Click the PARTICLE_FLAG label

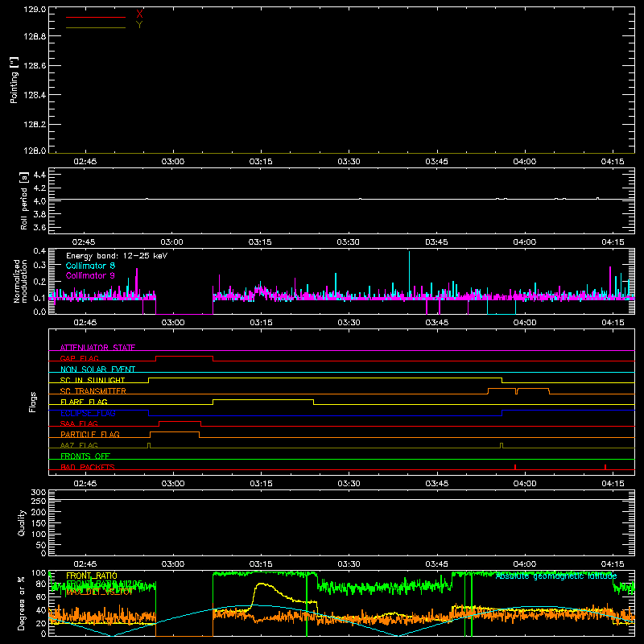(x=90, y=434)
